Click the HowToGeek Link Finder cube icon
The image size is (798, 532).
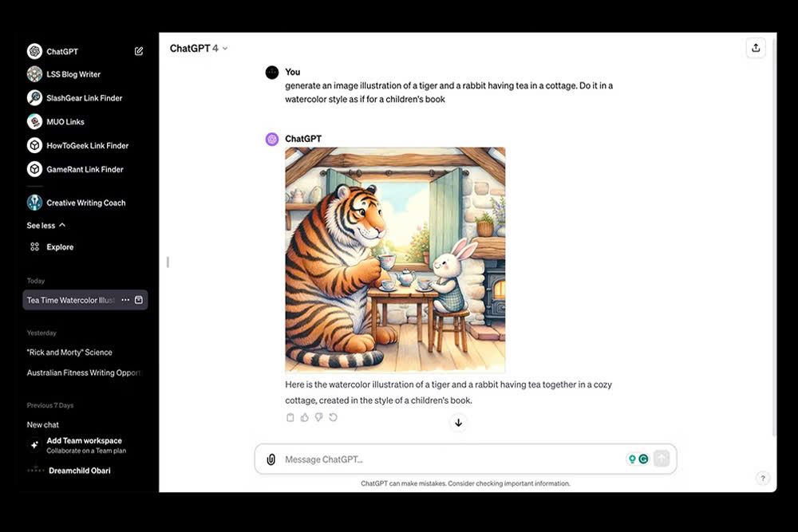(34, 145)
